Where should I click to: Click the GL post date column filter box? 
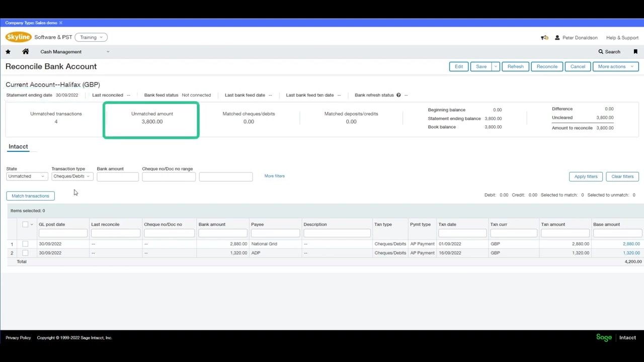coord(63,233)
